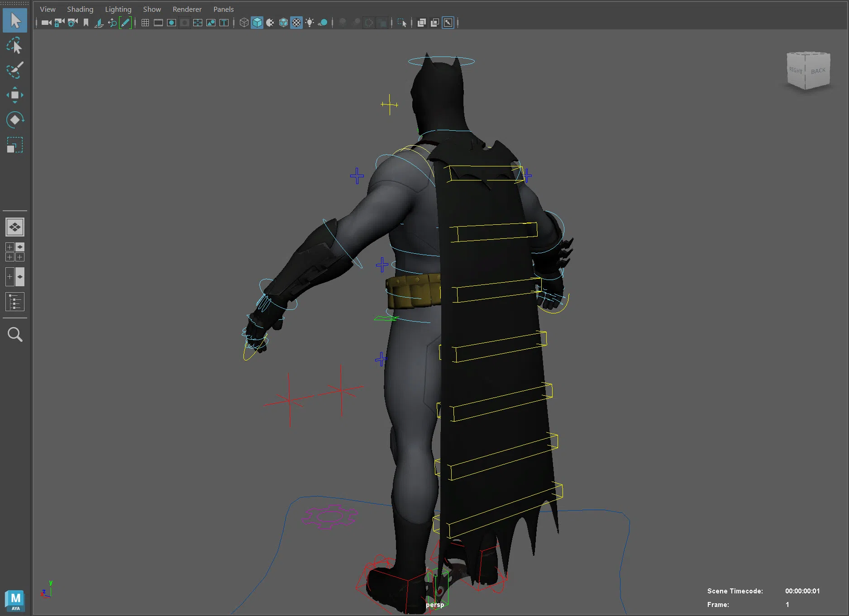Screen dimensions: 849x616
Task: Select the Scale tool
Action: tap(14, 145)
